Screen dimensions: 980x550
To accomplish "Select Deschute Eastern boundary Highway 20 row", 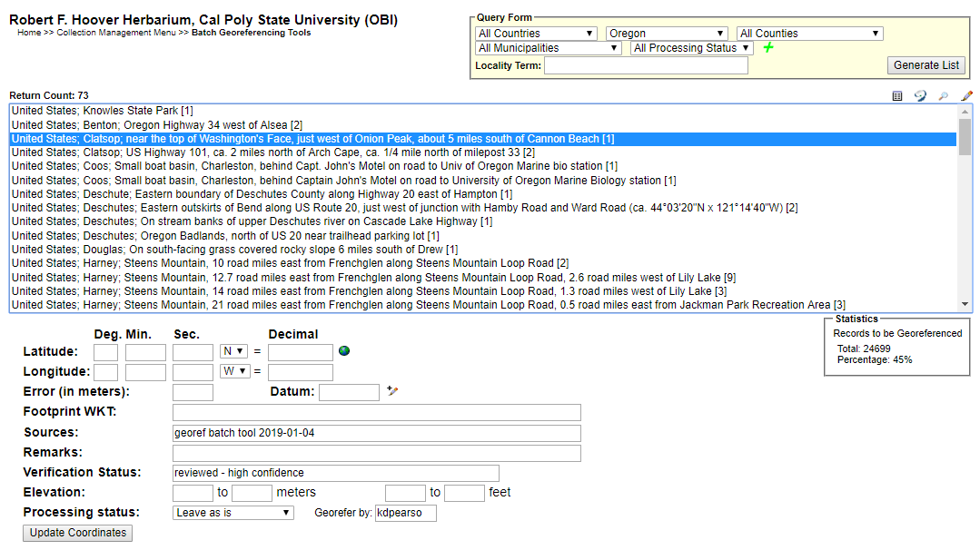I will 483,194.
